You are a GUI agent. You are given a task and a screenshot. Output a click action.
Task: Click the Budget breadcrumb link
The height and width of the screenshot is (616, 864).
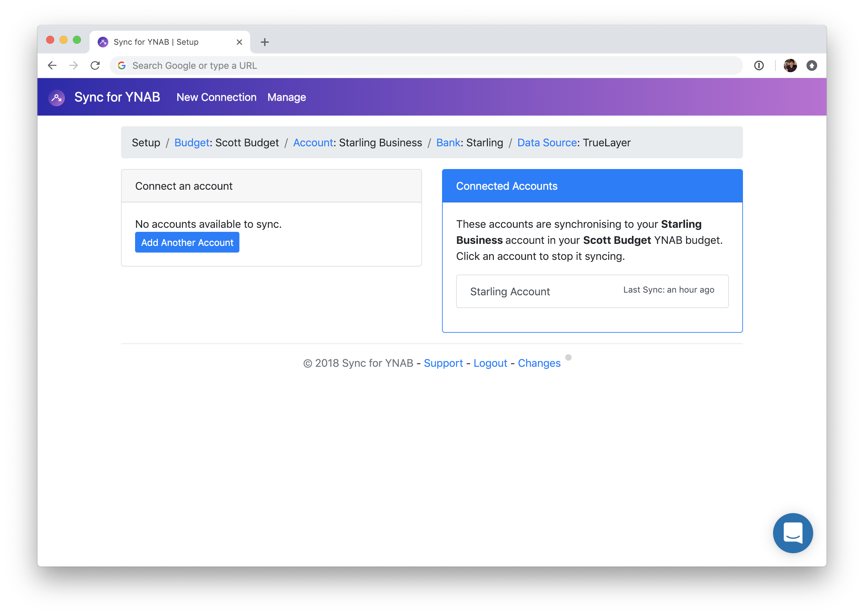pyautogui.click(x=192, y=143)
